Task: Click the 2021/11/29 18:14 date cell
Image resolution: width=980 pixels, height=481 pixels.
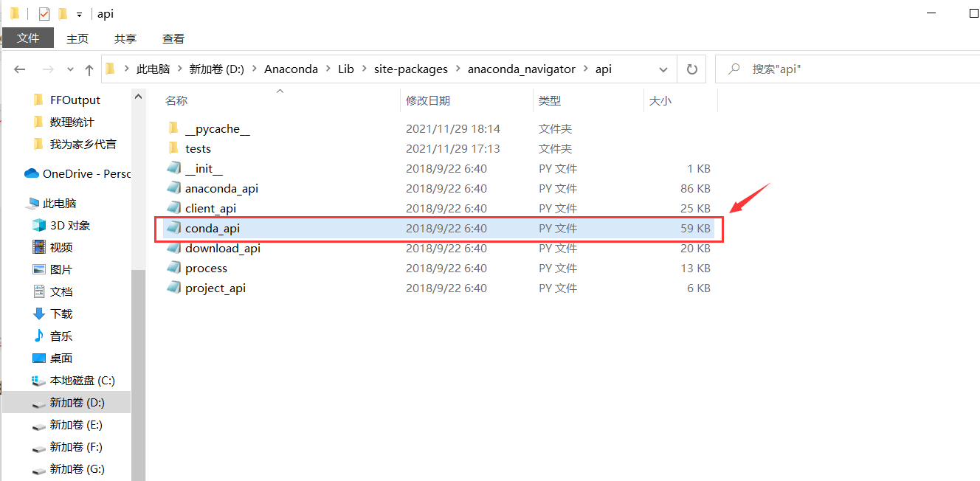Action: (453, 128)
